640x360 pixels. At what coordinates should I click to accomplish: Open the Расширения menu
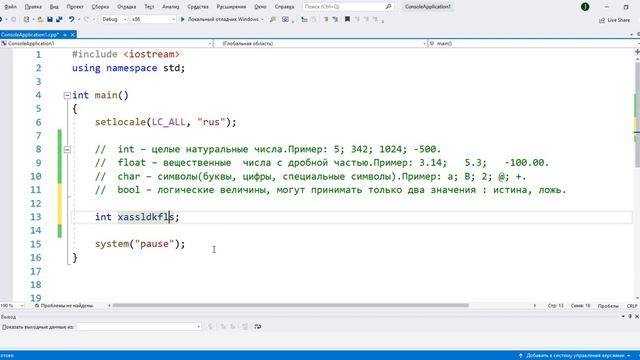pos(231,7)
